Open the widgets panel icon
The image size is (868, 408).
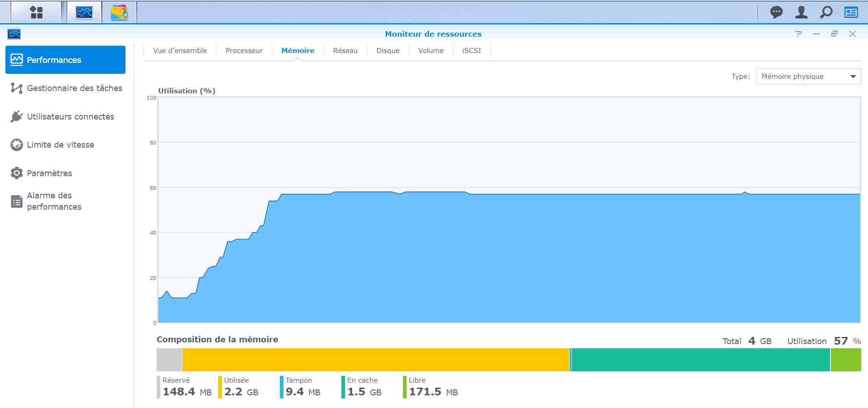click(851, 12)
